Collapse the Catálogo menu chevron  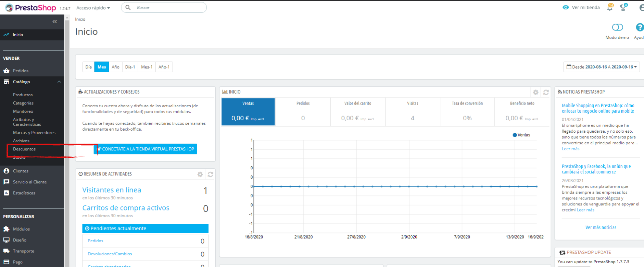click(x=59, y=82)
